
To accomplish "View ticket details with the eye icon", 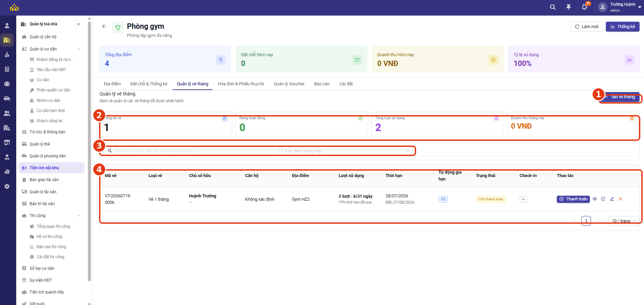I will pyautogui.click(x=595, y=199).
